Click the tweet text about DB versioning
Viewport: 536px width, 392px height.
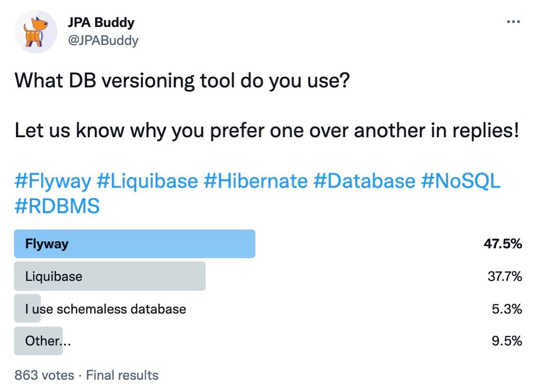coord(182,81)
